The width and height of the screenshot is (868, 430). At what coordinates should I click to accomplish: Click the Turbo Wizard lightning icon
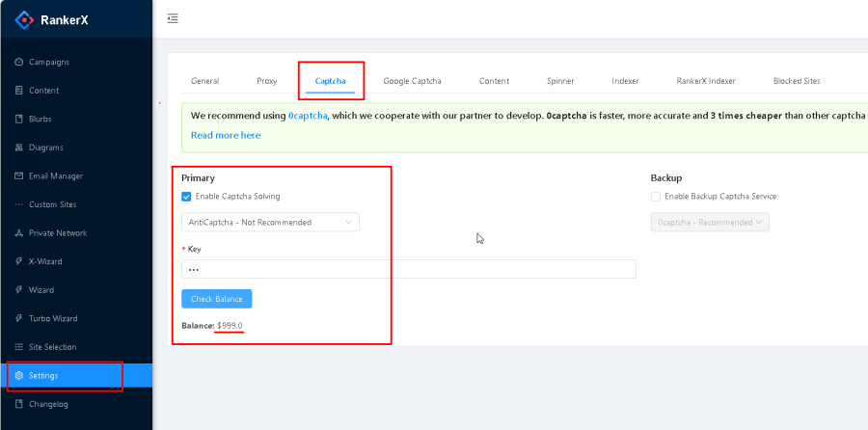pyautogui.click(x=19, y=318)
